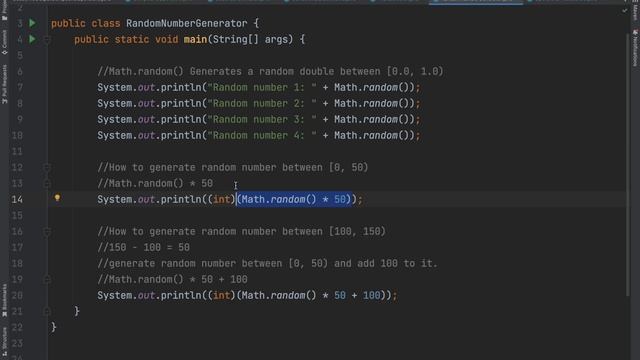
Task: Open the Structure tool window
Action: click(4, 342)
